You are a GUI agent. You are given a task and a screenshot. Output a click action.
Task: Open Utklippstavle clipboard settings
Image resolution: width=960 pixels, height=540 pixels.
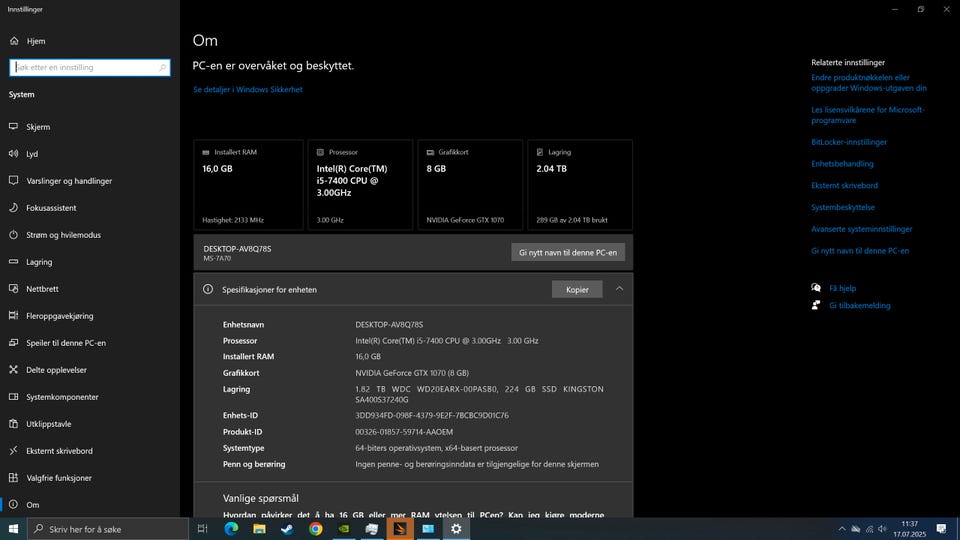(x=48, y=424)
